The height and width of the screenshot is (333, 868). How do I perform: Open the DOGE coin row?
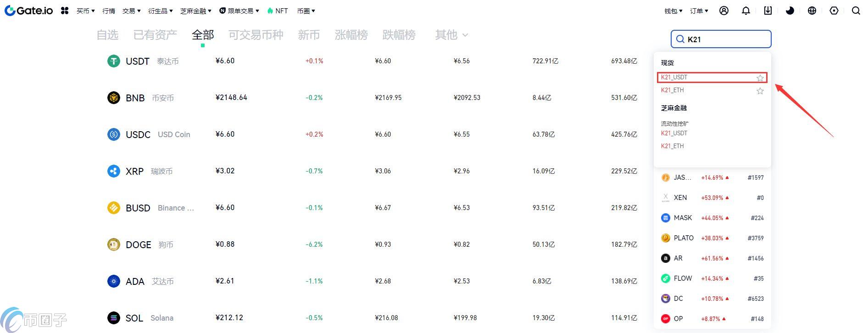click(138, 245)
